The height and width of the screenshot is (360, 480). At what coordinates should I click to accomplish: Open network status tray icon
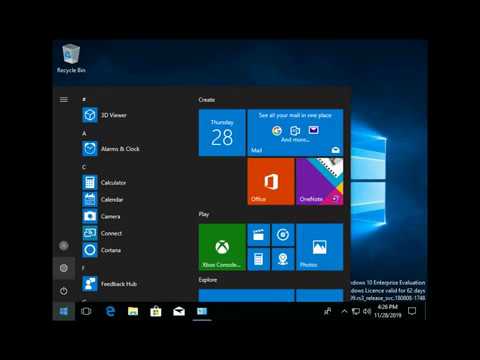click(356, 311)
